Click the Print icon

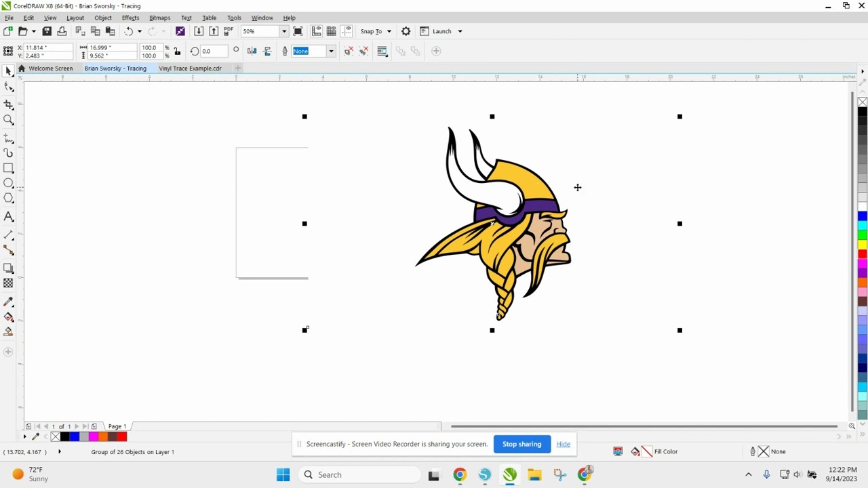pyautogui.click(x=62, y=31)
